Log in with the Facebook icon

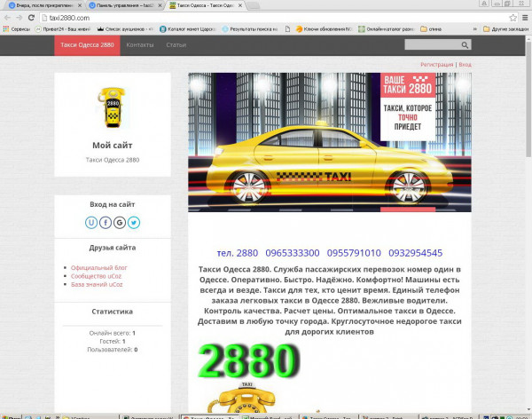[106, 223]
